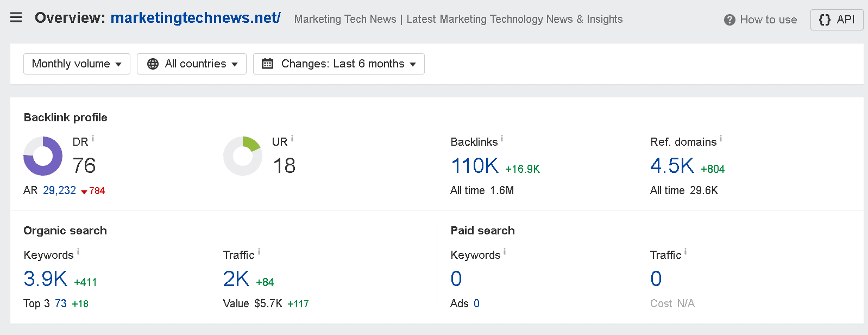Click paid search Traffic value 0

656,279
